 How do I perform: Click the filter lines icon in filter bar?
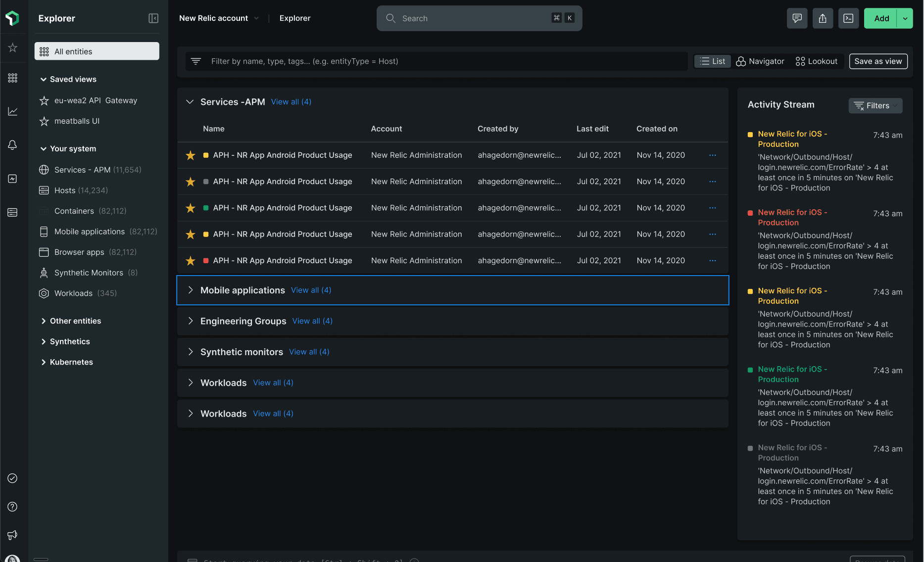click(196, 61)
